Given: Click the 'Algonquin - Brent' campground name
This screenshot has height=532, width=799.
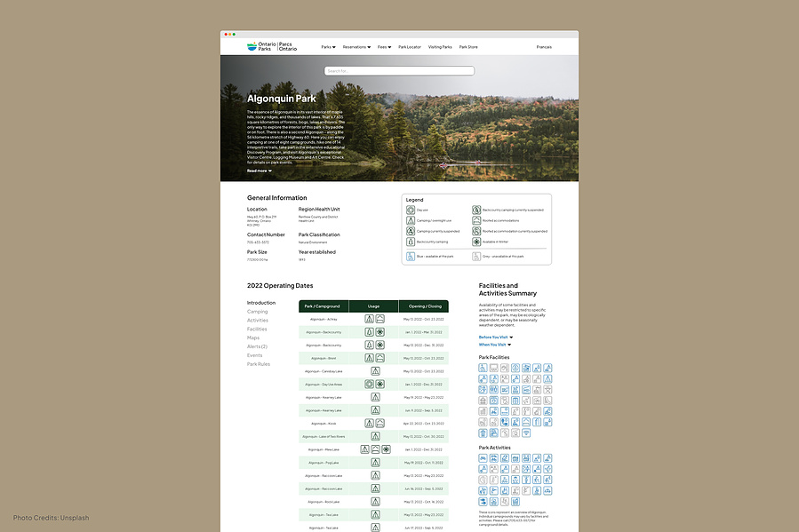Looking at the screenshot, I should (x=323, y=359).
